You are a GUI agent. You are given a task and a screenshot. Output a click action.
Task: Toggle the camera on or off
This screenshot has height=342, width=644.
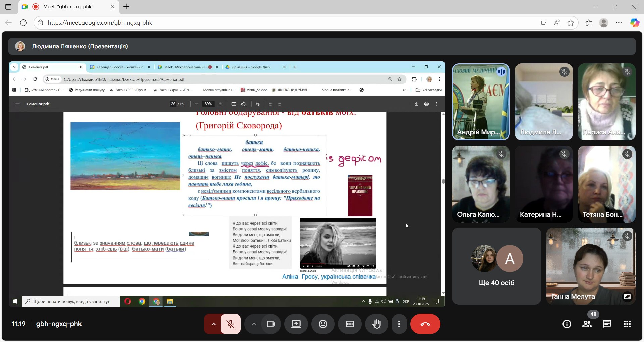271,324
